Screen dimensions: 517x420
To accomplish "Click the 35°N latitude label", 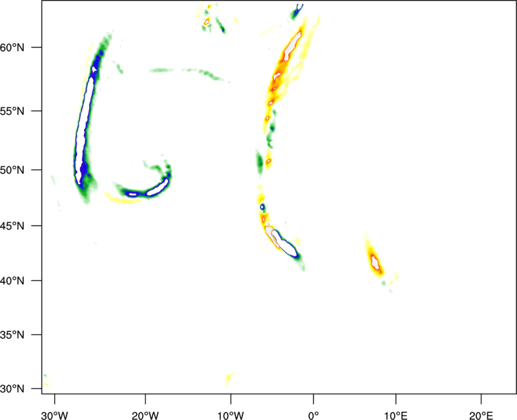I will (12, 335).
